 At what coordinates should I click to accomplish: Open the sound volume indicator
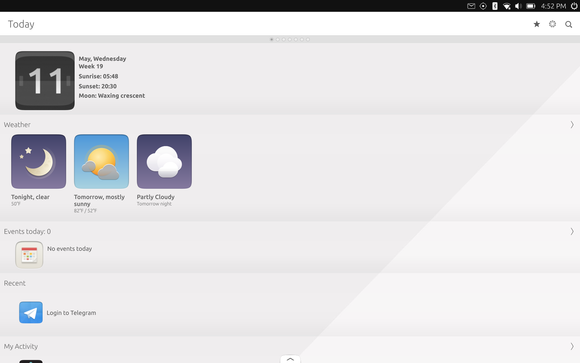pyautogui.click(x=518, y=6)
